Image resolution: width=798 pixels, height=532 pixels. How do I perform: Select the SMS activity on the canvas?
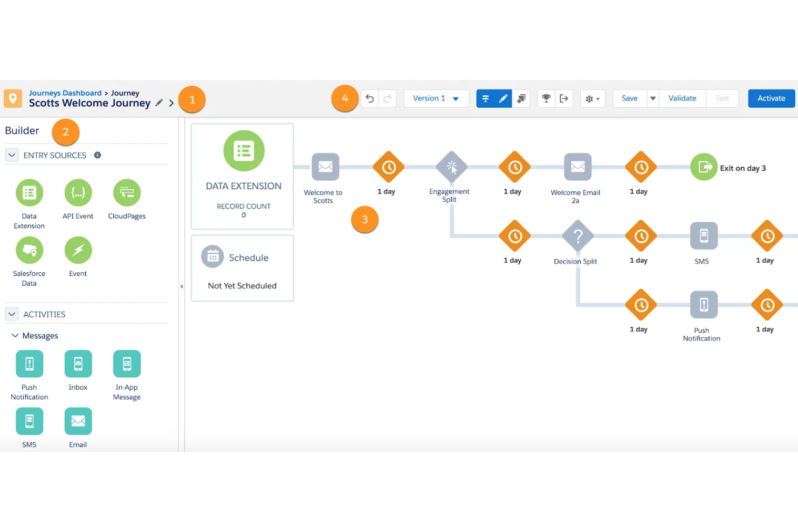coord(704,236)
